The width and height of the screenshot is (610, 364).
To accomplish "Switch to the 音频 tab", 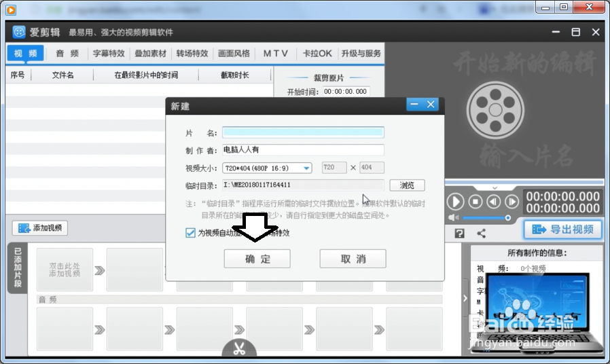I will pyautogui.click(x=67, y=53).
